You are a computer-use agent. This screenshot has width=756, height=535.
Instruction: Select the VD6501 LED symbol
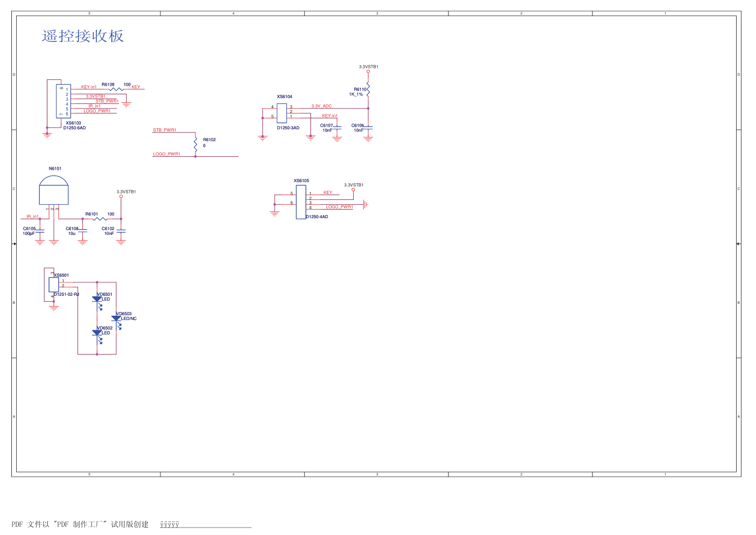pos(97,300)
